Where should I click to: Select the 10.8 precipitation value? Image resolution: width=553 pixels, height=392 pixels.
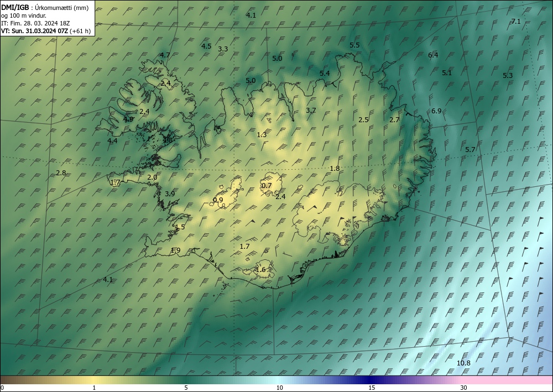pyautogui.click(x=463, y=363)
